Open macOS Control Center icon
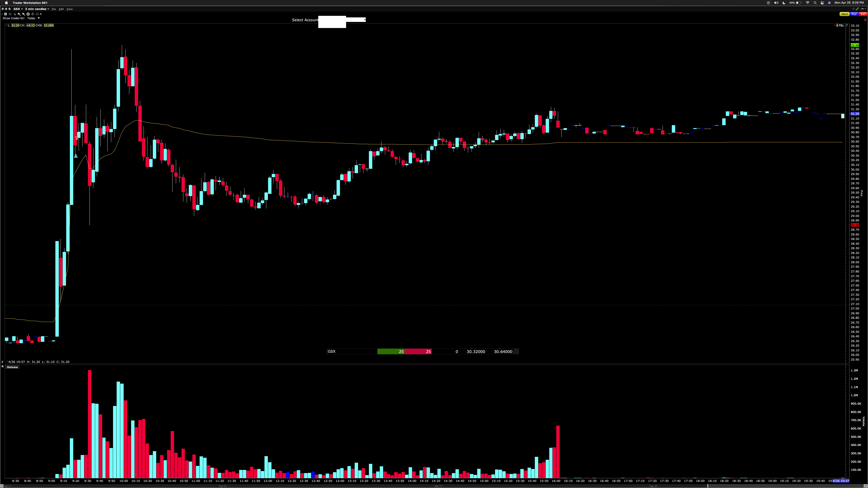 coord(822,3)
